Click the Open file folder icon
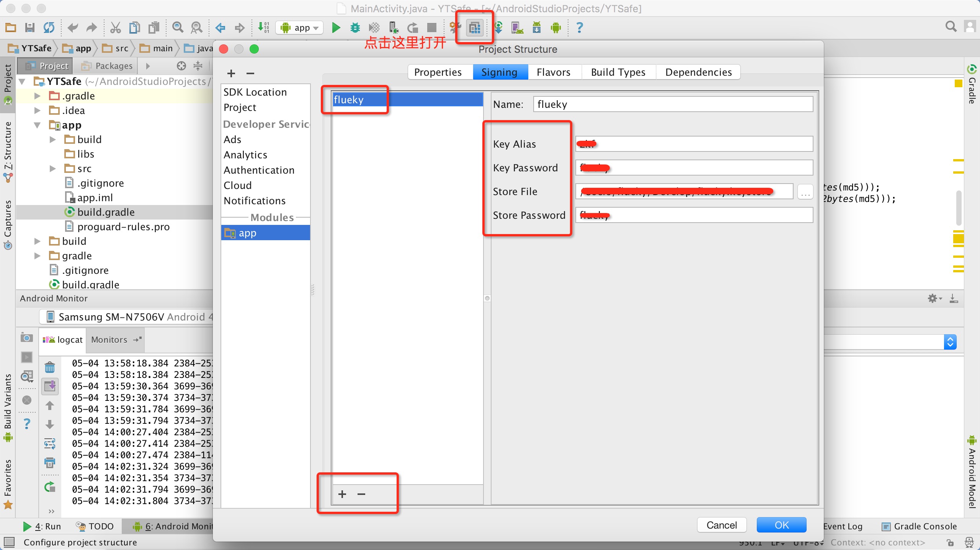This screenshot has width=980, height=550. (11, 28)
